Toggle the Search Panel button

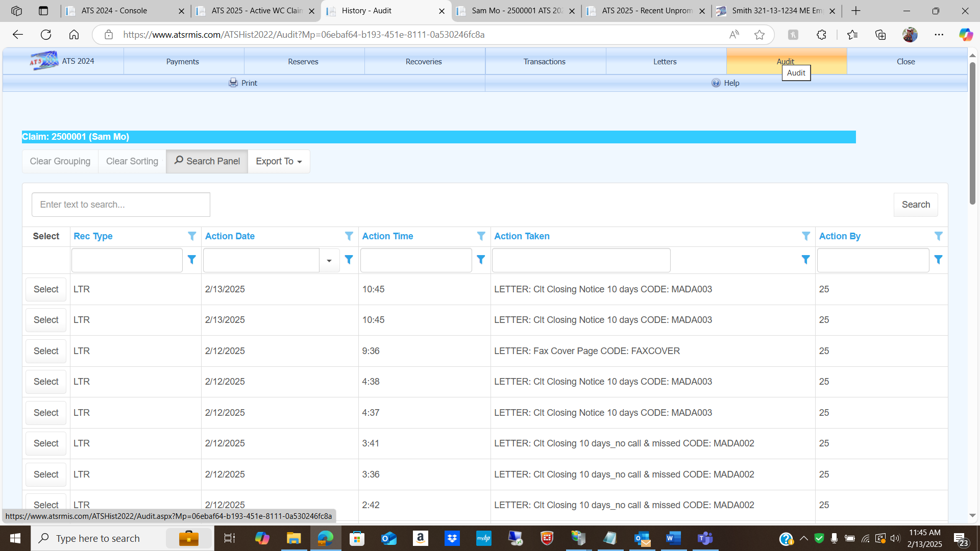[x=207, y=161]
